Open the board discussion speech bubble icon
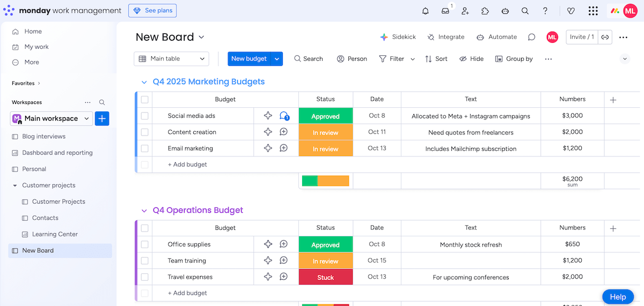Viewport: 644px width, 306px height. pos(531,37)
